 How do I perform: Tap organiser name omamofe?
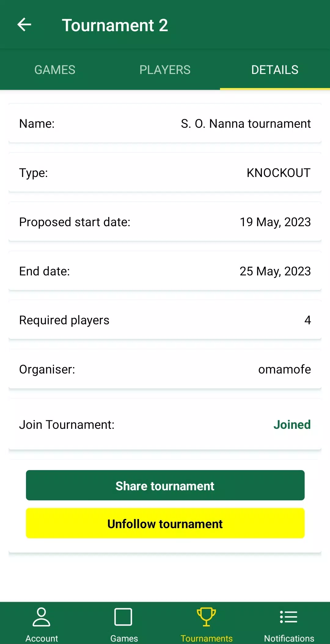coord(284,370)
